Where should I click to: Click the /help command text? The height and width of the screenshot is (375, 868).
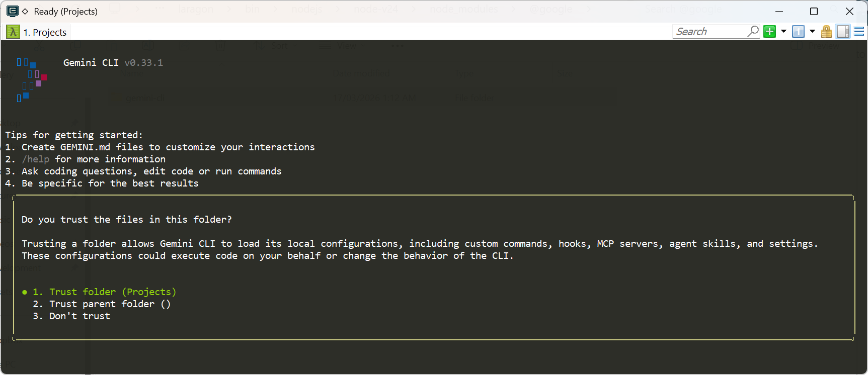36,159
